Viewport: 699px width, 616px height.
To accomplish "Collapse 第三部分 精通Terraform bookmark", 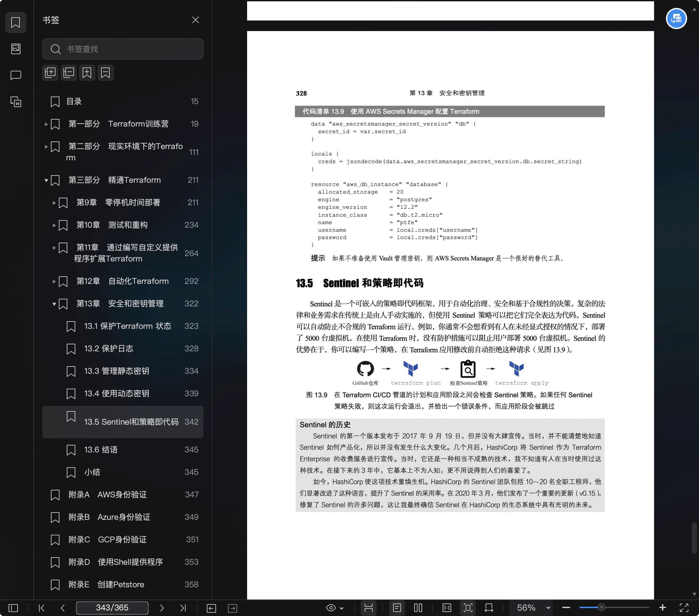I will click(46, 180).
